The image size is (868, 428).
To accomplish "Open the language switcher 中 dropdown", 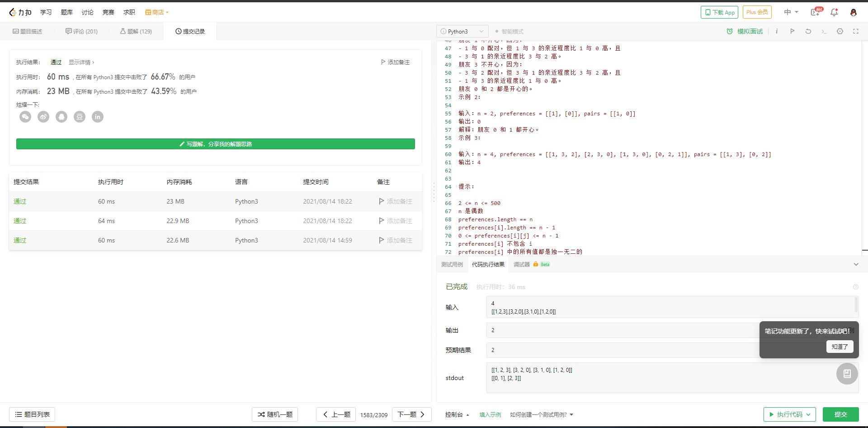I will pyautogui.click(x=791, y=12).
